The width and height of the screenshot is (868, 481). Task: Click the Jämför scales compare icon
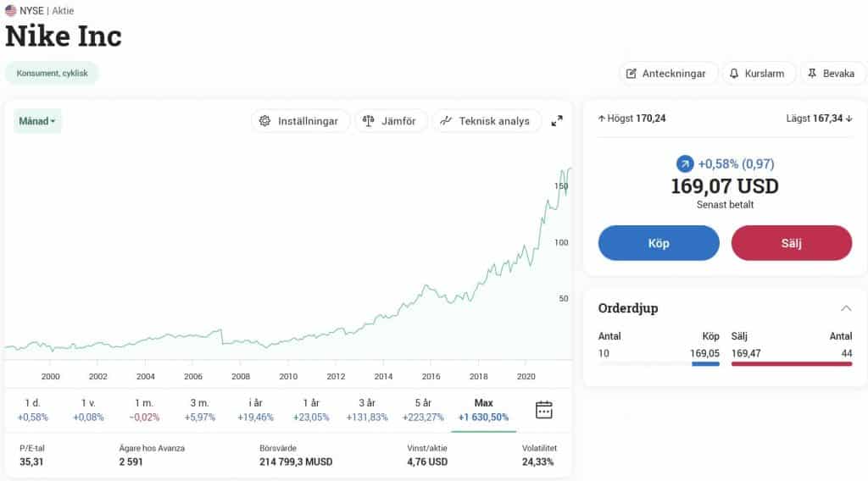tap(368, 121)
